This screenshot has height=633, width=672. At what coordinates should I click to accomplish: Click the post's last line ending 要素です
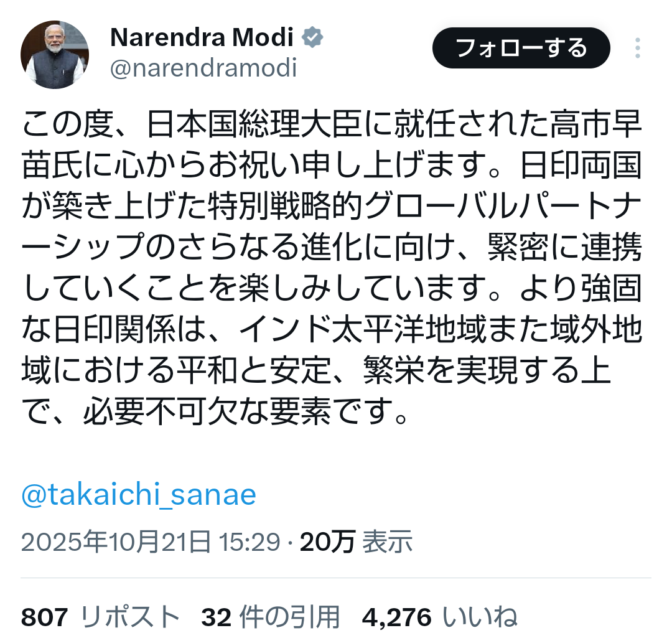(x=215, y=410)
